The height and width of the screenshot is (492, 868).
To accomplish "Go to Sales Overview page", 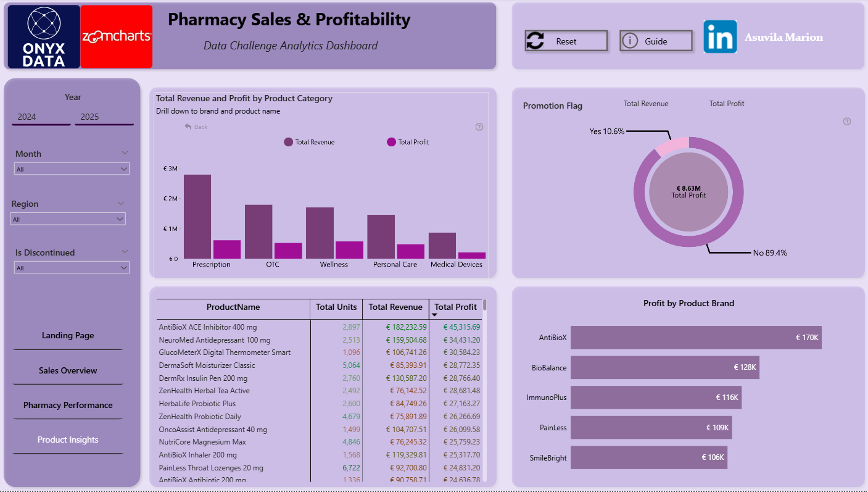I will coord(68,370).
